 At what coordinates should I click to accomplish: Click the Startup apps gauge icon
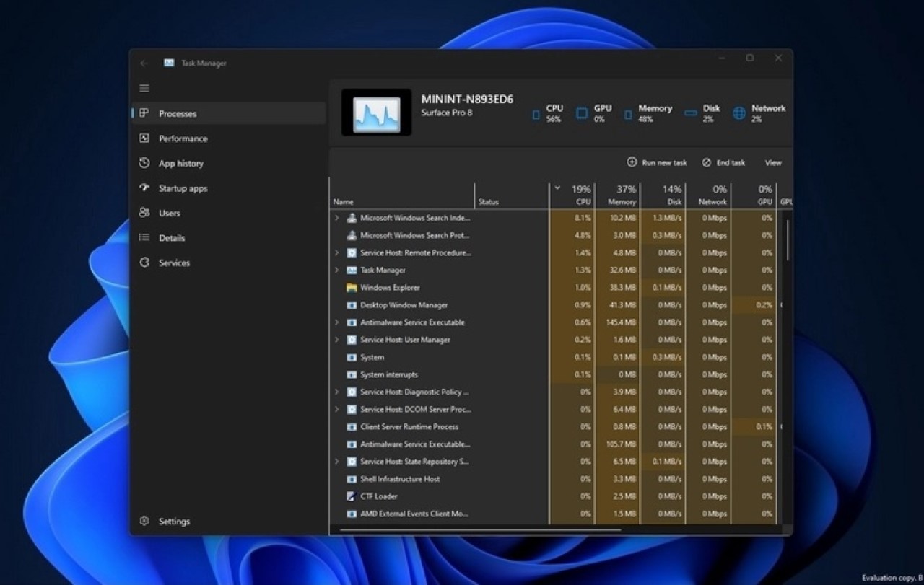pyautogui.click(x=144, y=188)
